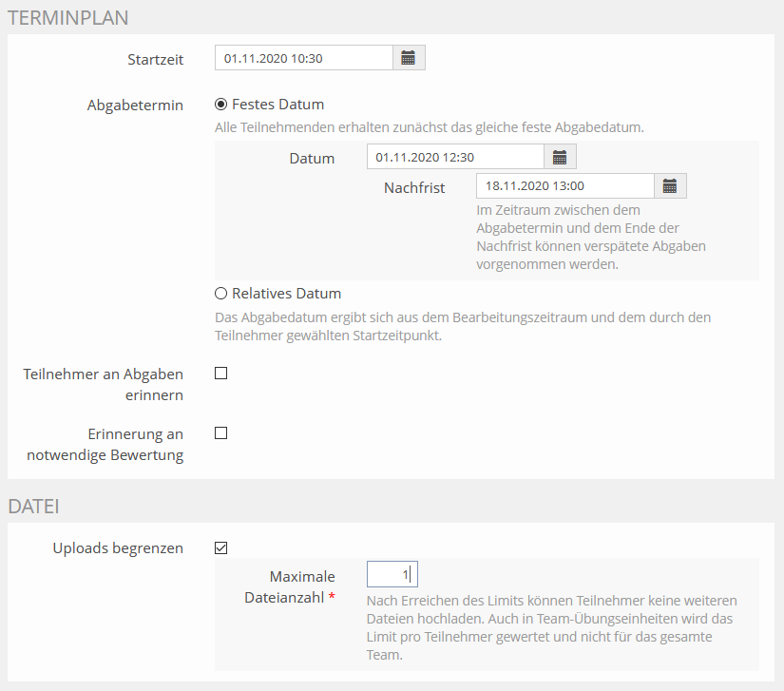Open the Nachfrist calendar picker

coord(670,186)
